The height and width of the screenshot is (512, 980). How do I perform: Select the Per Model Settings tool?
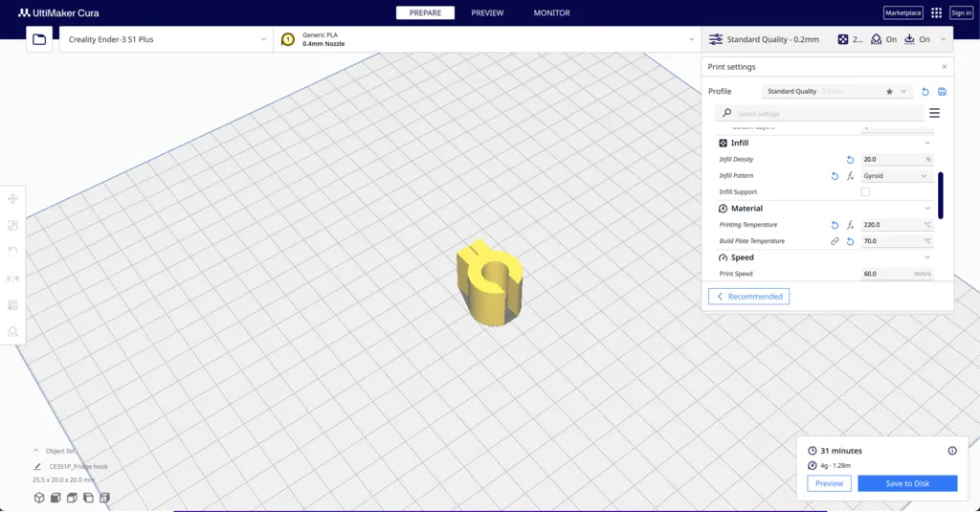(x=12, y=305)
